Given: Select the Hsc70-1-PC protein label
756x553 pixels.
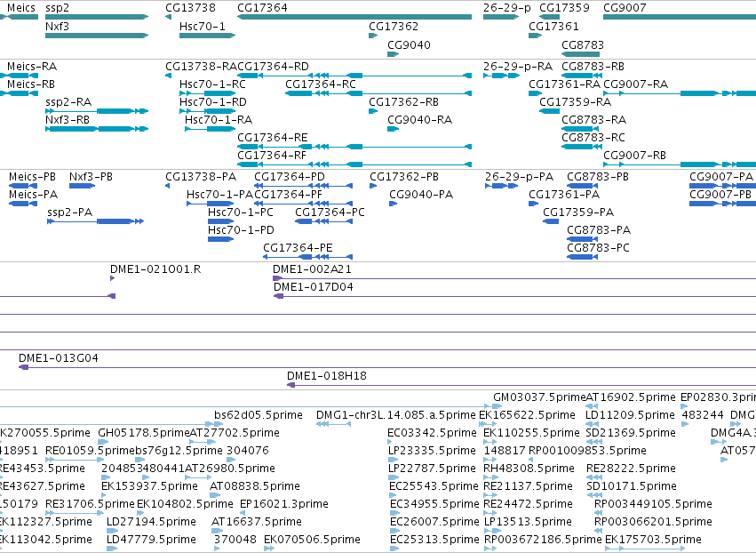Looking at the screenshot, I should [241, 212].
